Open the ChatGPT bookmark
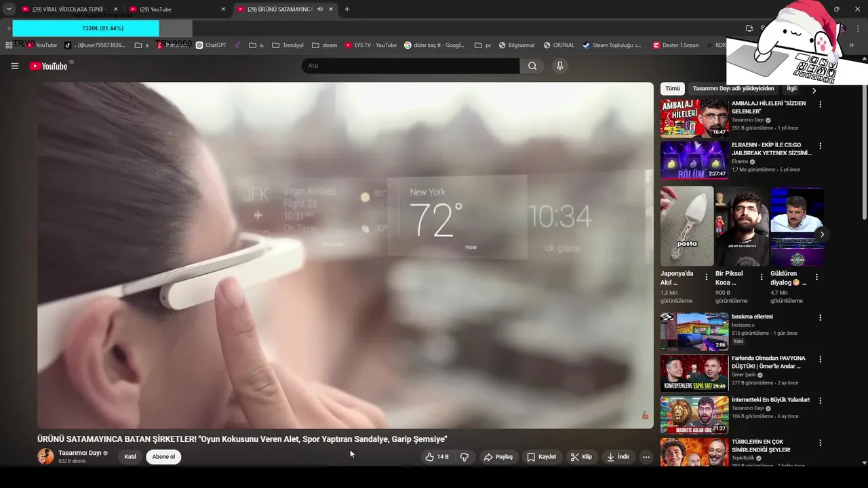The height and width of the screenshot is (488, 868). tap(211, 45)
